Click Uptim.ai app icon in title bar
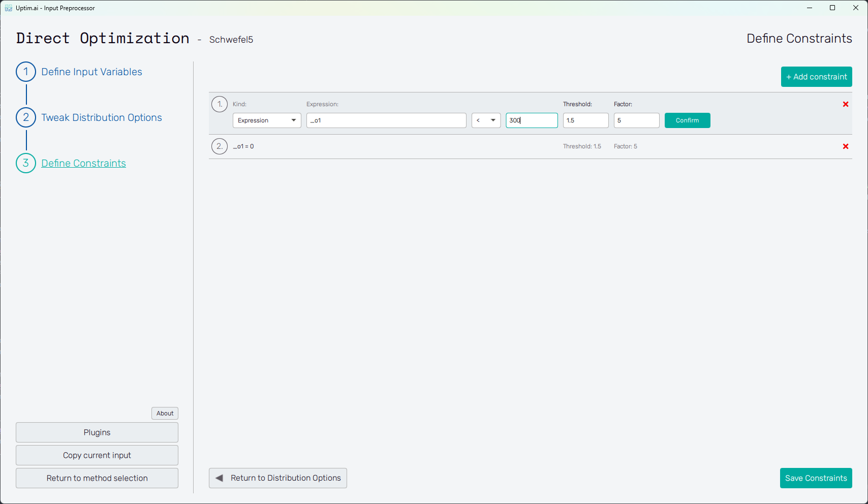 pos(8,8)
